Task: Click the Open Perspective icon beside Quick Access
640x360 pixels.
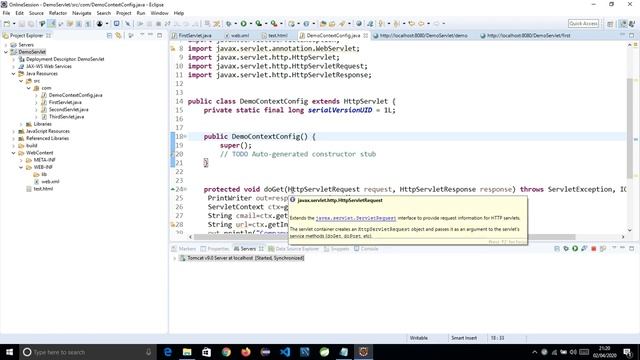Action: (x=610, y=24)
